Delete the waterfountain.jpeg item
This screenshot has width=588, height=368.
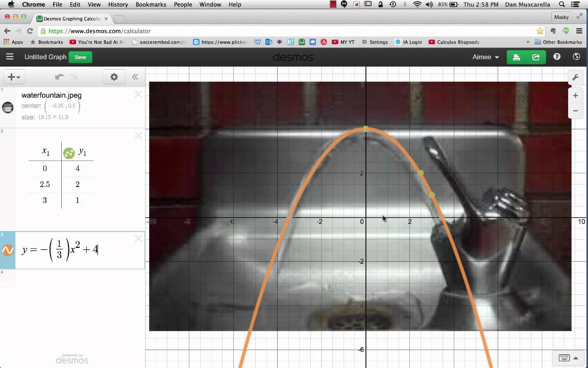[x=138, y=94]
